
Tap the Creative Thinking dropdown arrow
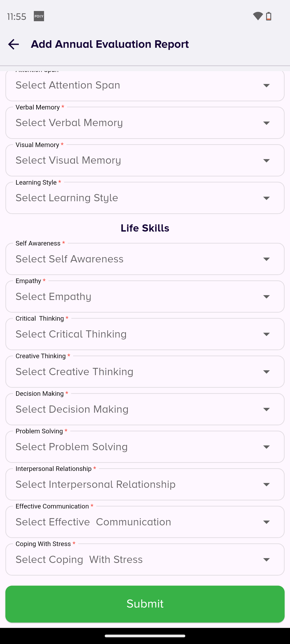[x=266, y=372]
